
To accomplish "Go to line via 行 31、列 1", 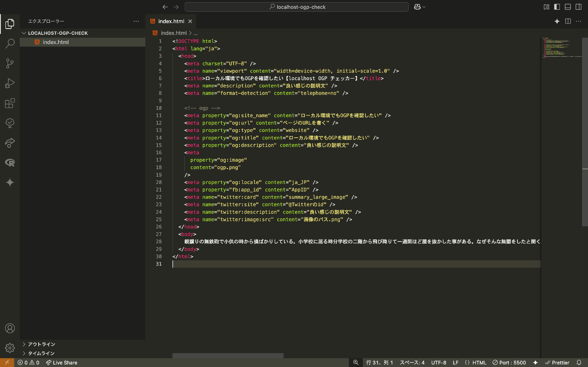I will tap(379, 362).
